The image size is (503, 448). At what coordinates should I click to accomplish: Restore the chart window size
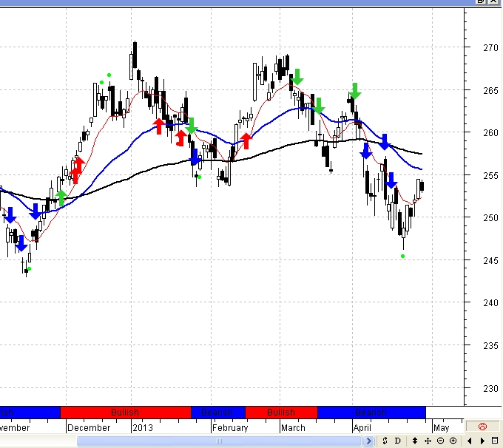point(482,2)
